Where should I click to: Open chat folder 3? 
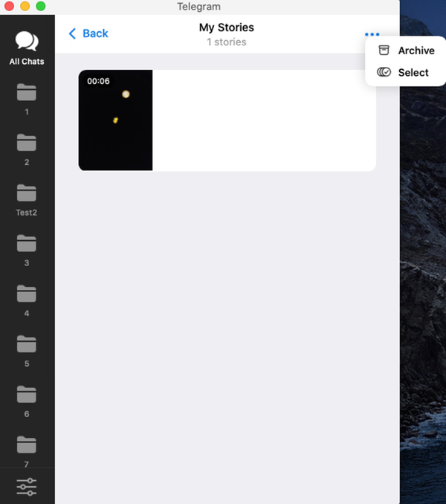(27, 249)
